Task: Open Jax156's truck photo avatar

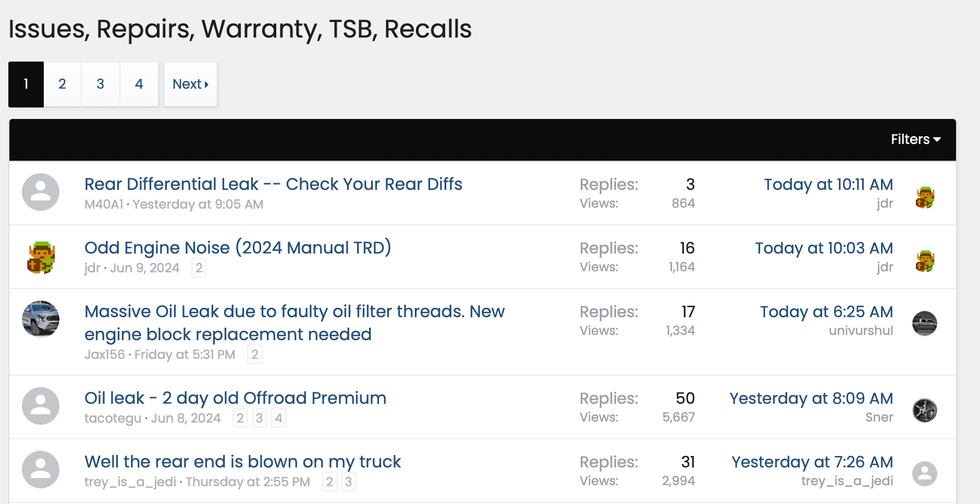Action: pos(41,319)
